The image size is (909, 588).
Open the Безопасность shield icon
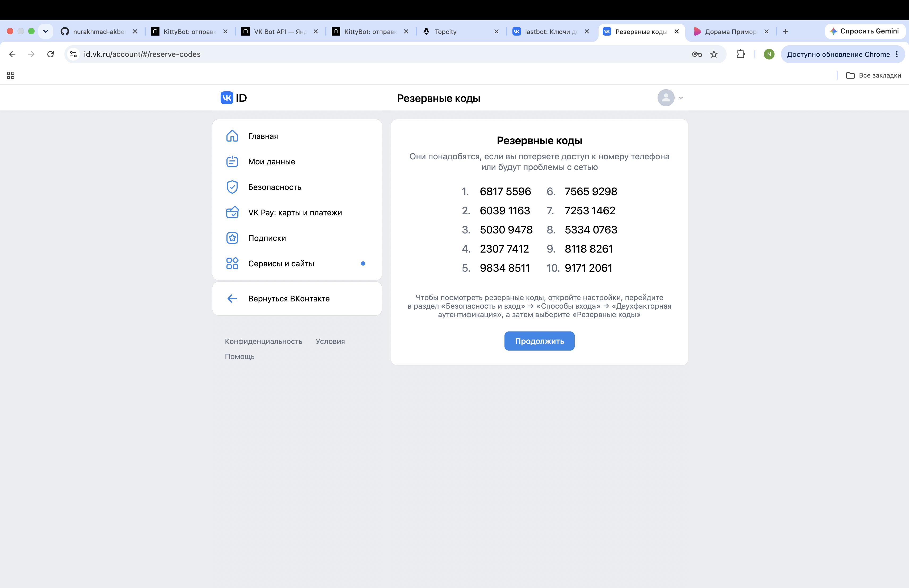coord(232,187)
